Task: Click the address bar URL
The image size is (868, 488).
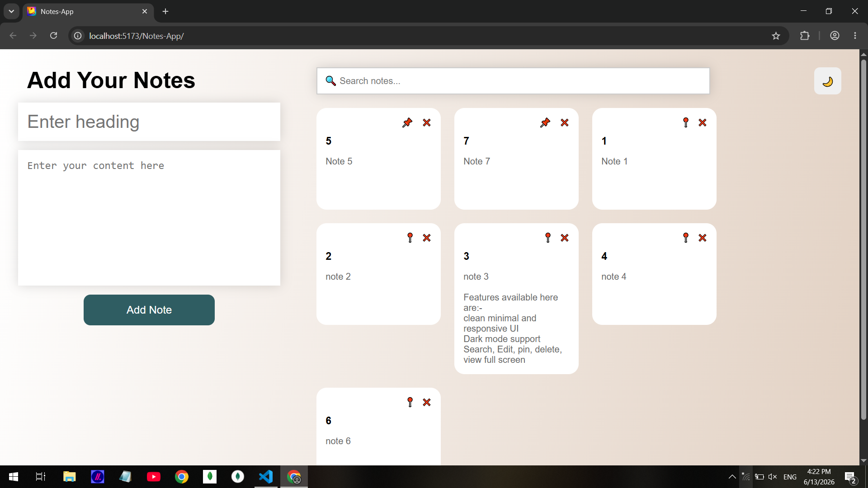Action: pos(137,36)
